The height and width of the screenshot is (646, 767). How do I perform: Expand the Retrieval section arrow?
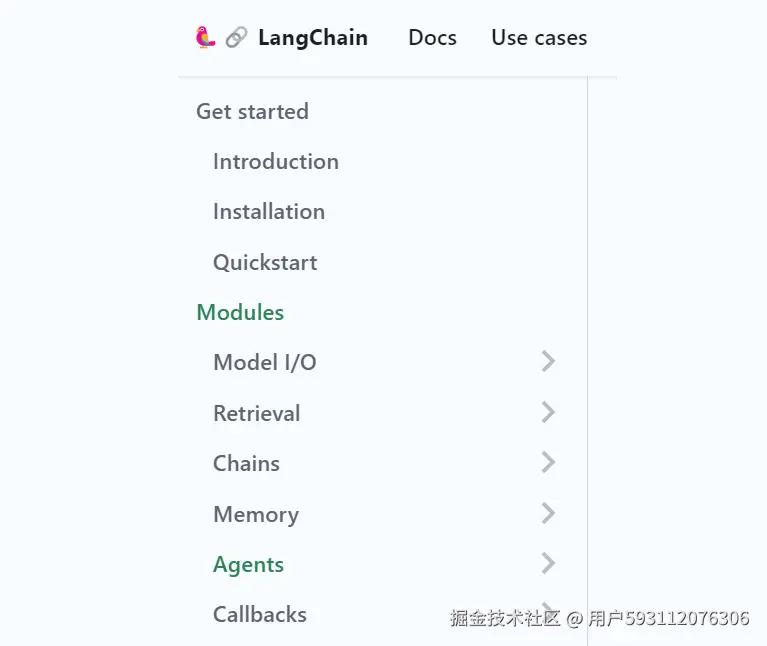pos(548,412)
